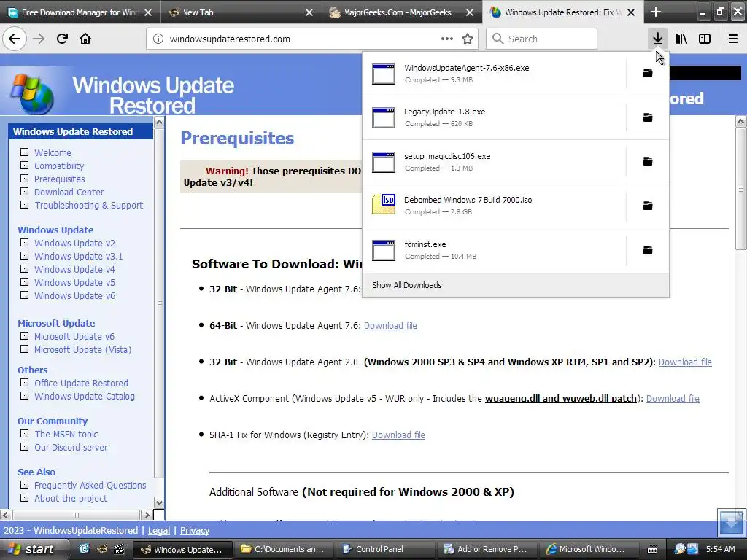Open Troubleshooting & Support link
Viewport: 747px width, 560px height.
click(88, 205)
